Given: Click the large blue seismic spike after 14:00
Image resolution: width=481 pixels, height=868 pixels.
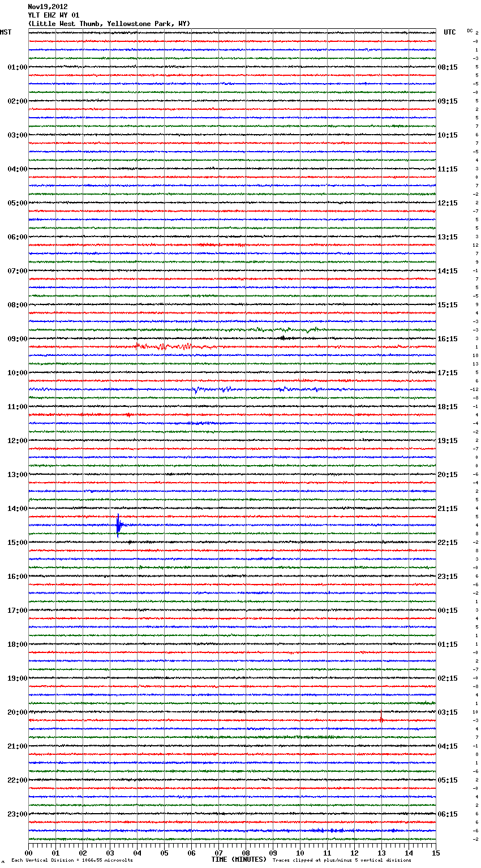Looking at the screenshot, I should pyautogui.click(x=118, y=526).
